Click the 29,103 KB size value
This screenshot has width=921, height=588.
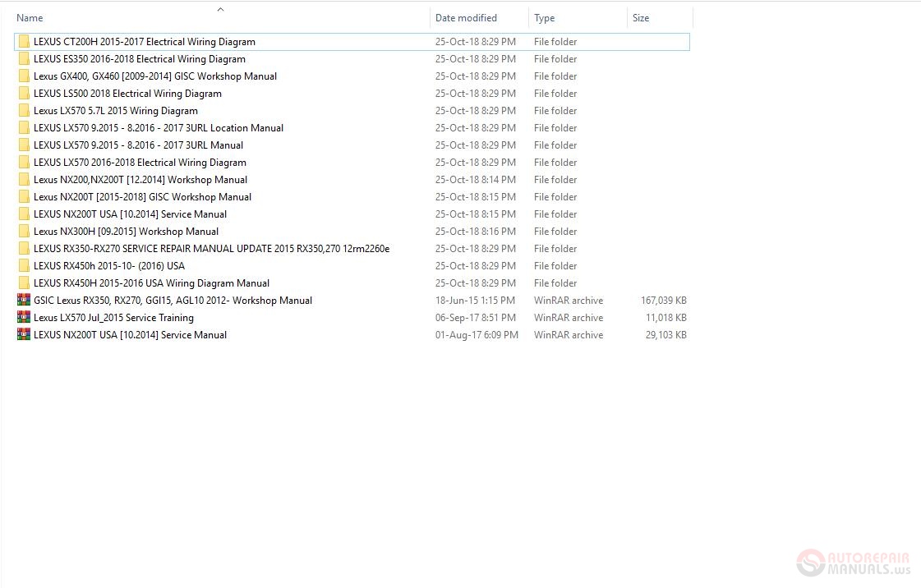pyautogui.click(x=666, y=334)
